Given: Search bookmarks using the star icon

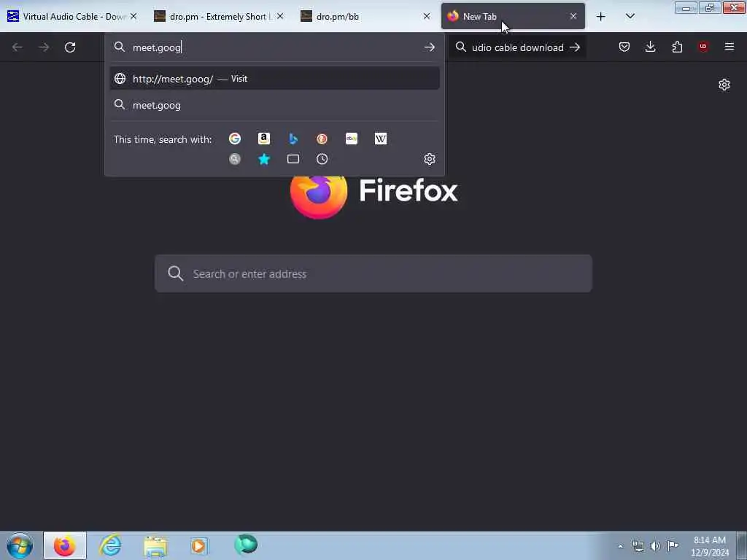Looking at the screenshot, I should [263, 159].
